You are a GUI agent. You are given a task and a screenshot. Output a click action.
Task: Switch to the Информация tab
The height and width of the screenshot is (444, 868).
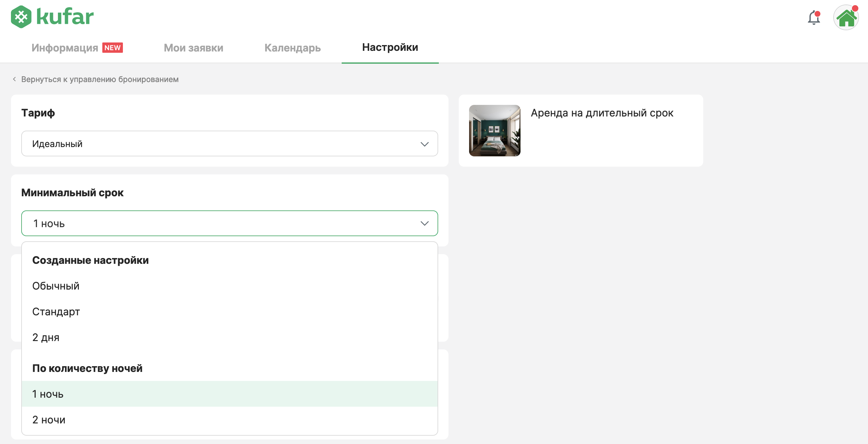pos(65,48)
